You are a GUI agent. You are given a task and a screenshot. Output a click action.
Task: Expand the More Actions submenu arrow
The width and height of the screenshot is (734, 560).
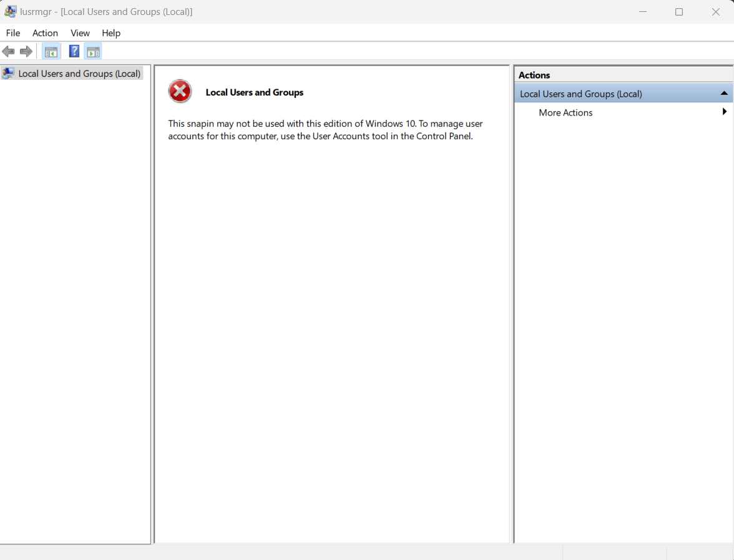(724, 111)
